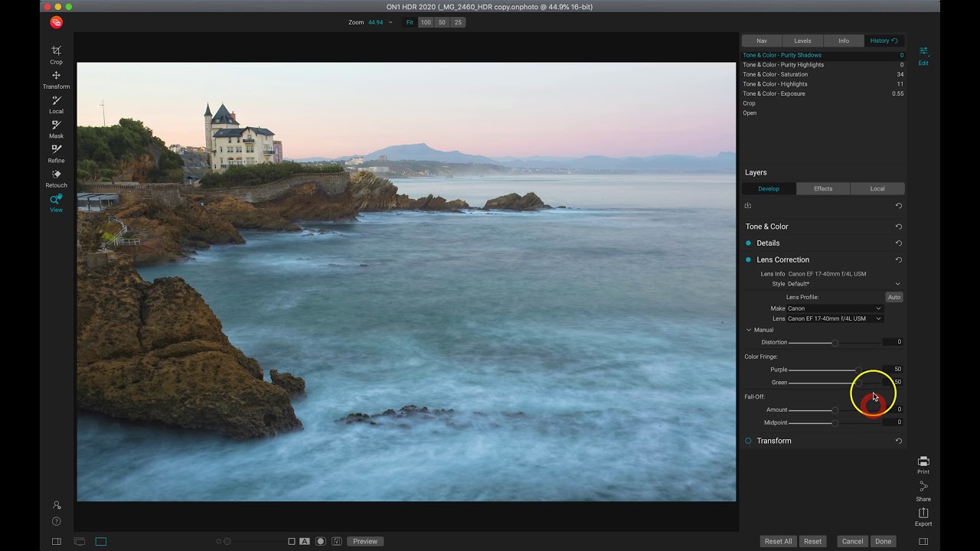Set zoom to Fit
This screenshot has width=980, height=551.
click(410, 22)
